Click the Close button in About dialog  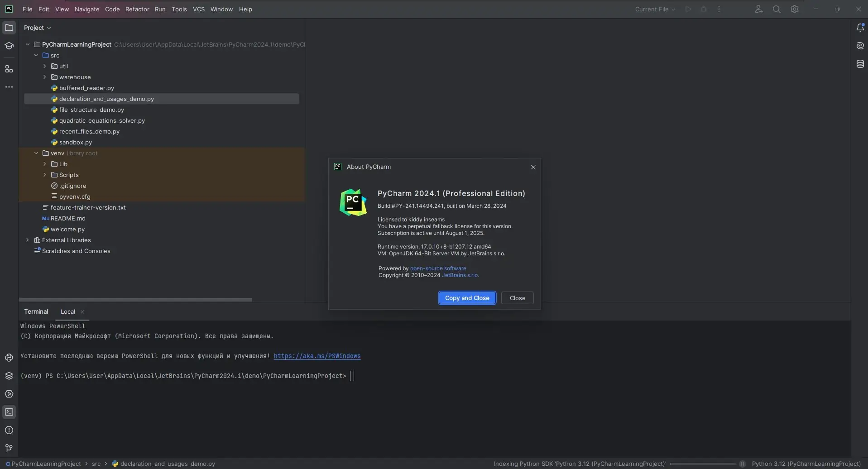click(x=517, y=298)
